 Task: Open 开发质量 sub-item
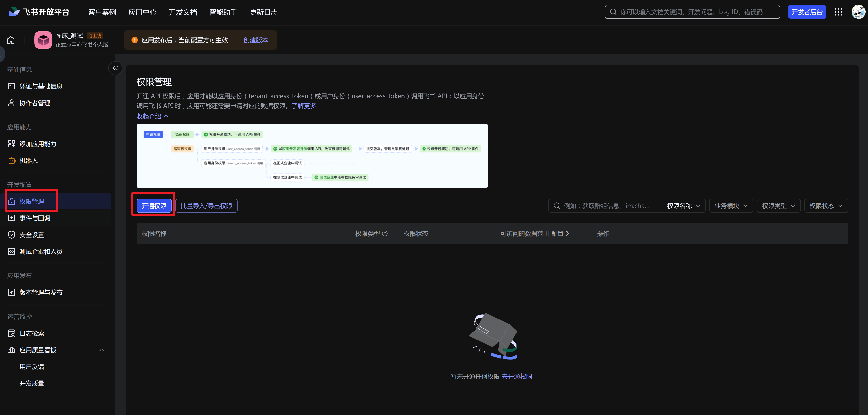point(32,383)
